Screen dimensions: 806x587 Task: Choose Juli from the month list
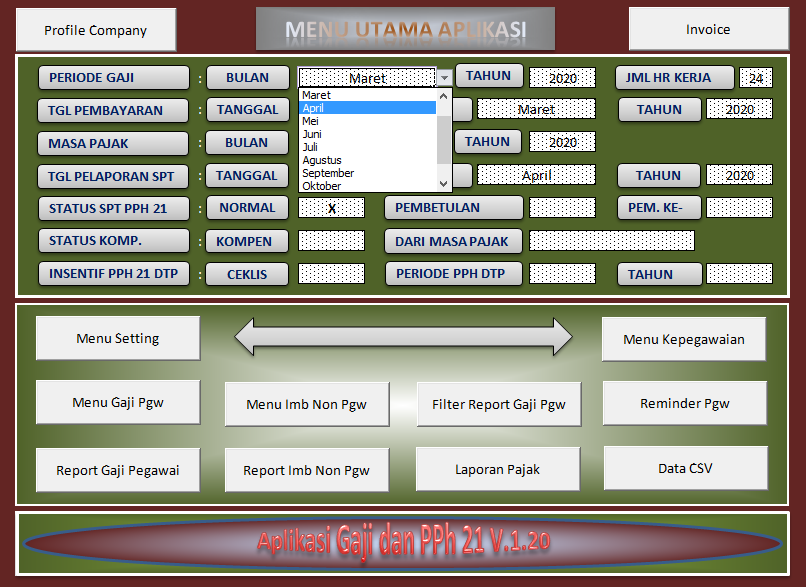point(367,147)
